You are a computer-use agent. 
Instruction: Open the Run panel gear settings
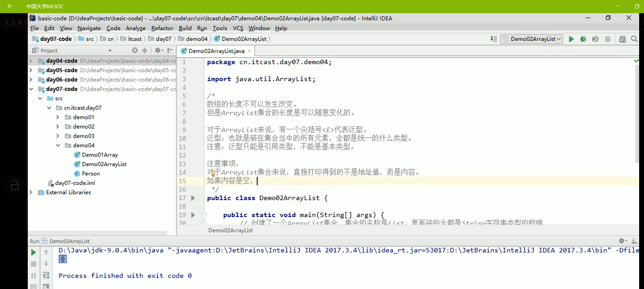pos(623,240)
